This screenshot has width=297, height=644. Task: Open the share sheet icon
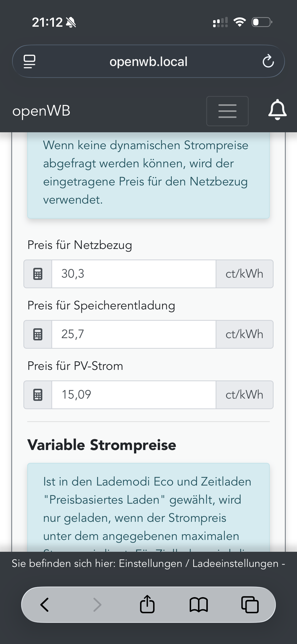[x=147, y=604]
